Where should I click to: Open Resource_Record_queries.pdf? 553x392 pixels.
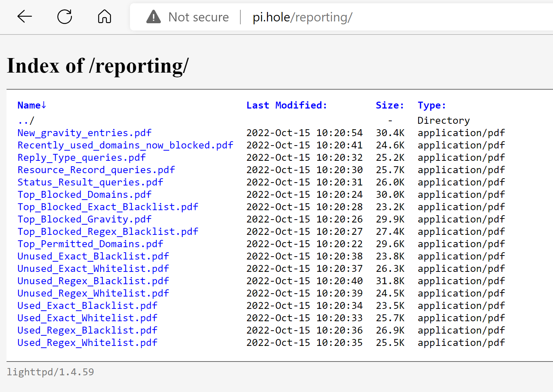click(96, 170)
